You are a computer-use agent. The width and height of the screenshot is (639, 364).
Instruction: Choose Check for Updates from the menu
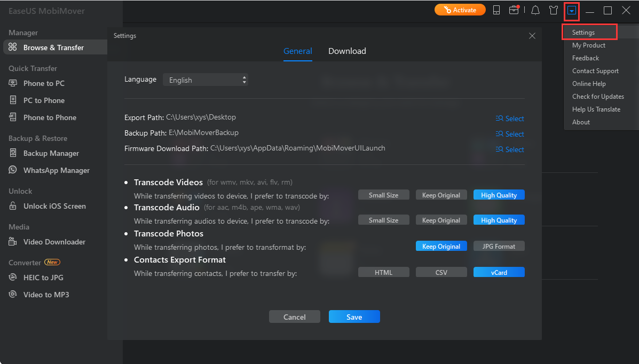(x=598, y=97)
